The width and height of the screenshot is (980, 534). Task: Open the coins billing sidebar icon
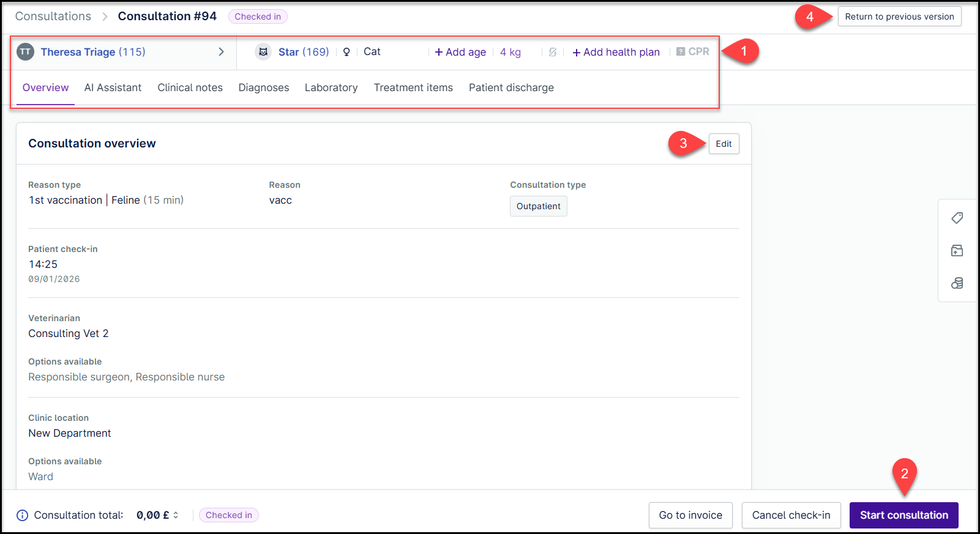pyautogui.click(x=957, y=283)
